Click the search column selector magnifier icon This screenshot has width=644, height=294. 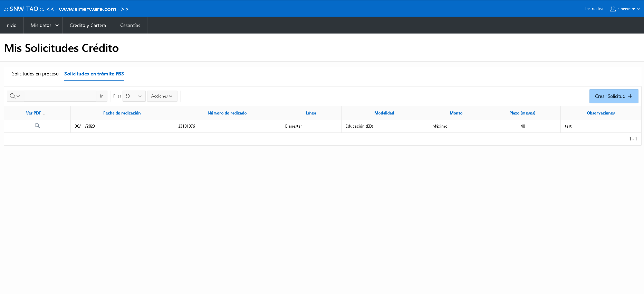15,96
